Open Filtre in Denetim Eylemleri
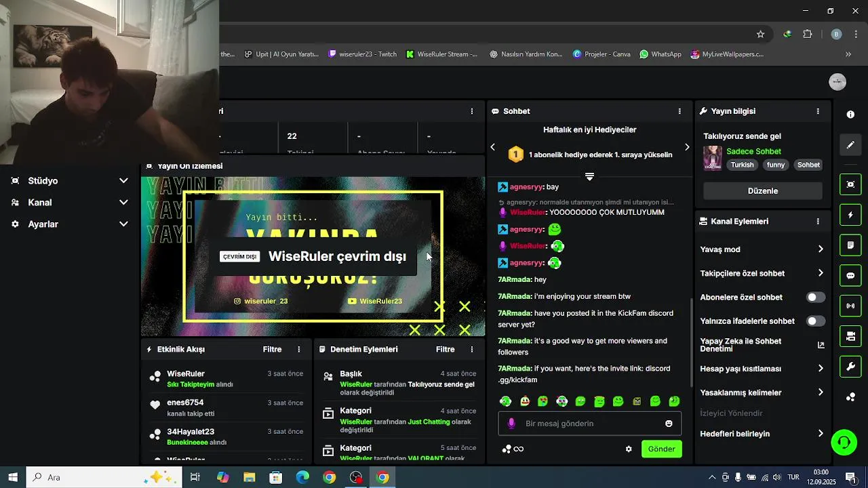The width and height of the screenshot is (868, 488). click(x=445, y=350)
